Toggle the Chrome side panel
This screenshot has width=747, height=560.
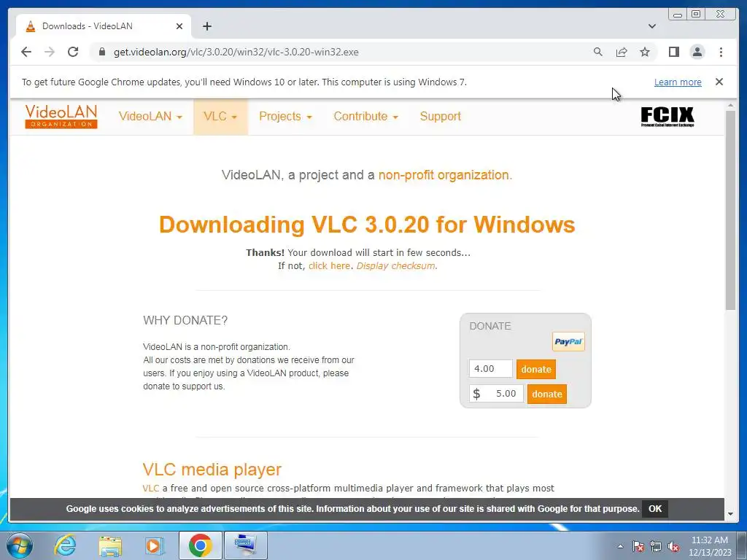[673, 52]
